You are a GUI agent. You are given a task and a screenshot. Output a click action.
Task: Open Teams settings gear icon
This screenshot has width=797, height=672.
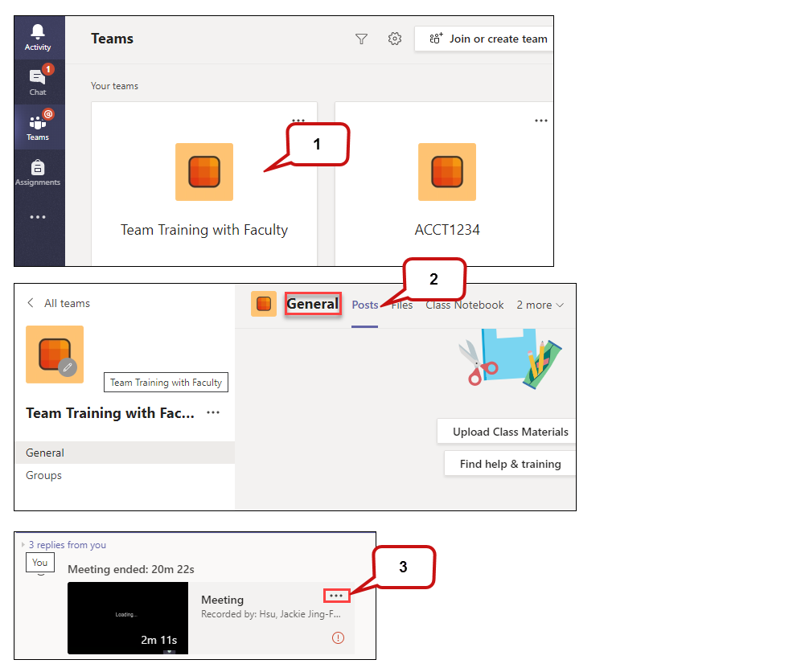[395, 39]
